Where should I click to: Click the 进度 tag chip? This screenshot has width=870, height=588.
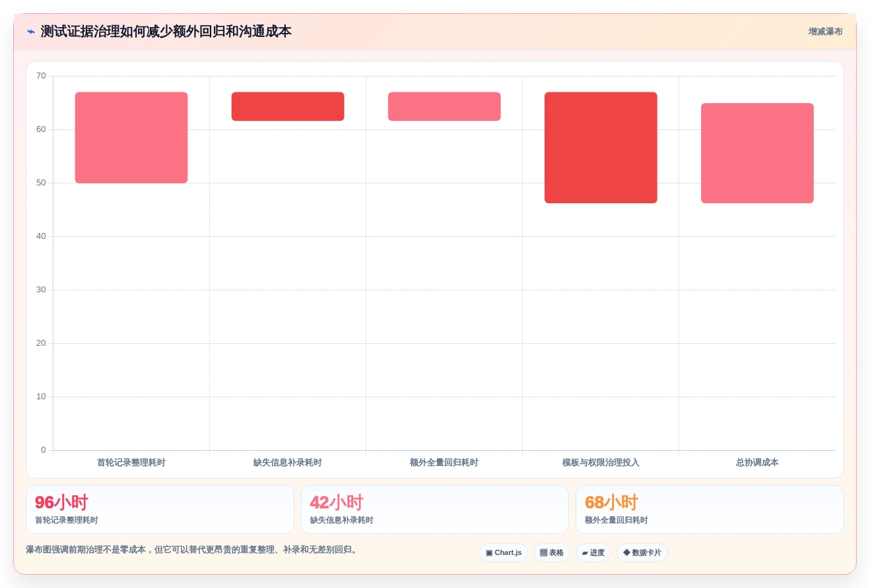click(x=593, y=553)
